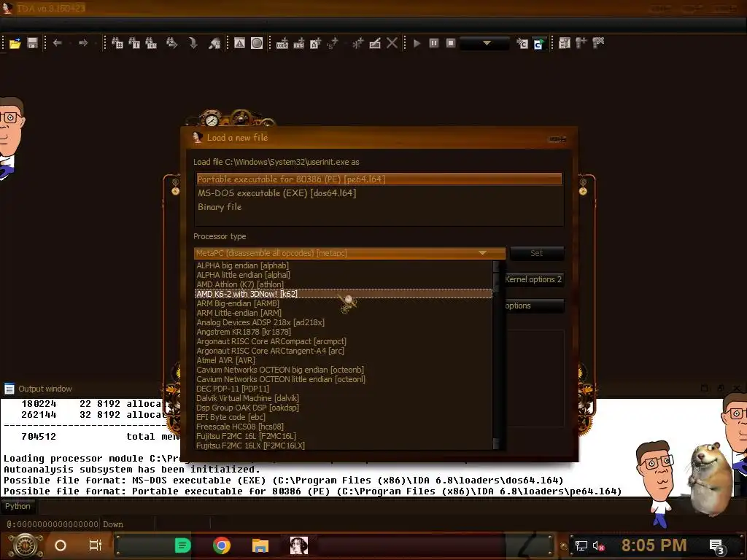Launch Google Chrome from the taskbar
Viewport: 747px width, 560px height.
222,545
